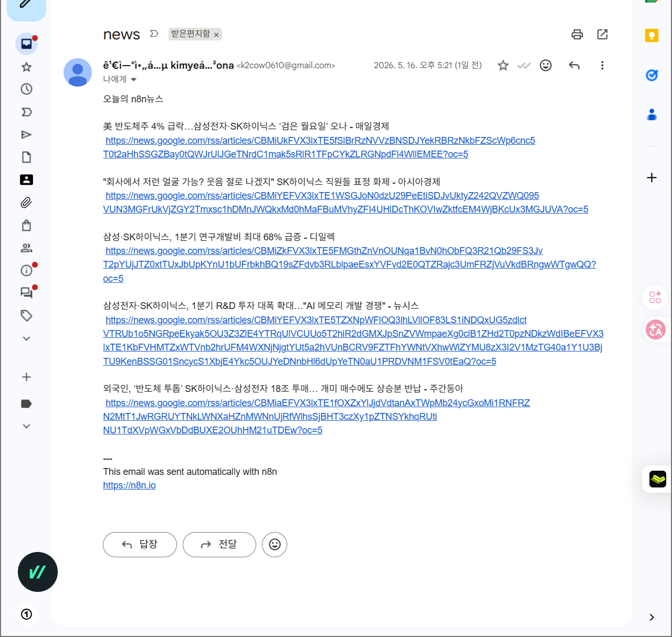This screenshot has height=637, width=672.
Task: Open the three-dot more options menu
Action: point(602,66)
